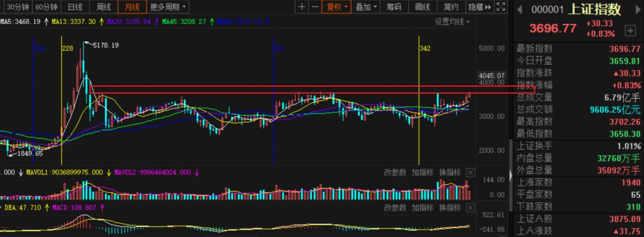Open the 设置均线 dropdown

click(x=453, y=21)
